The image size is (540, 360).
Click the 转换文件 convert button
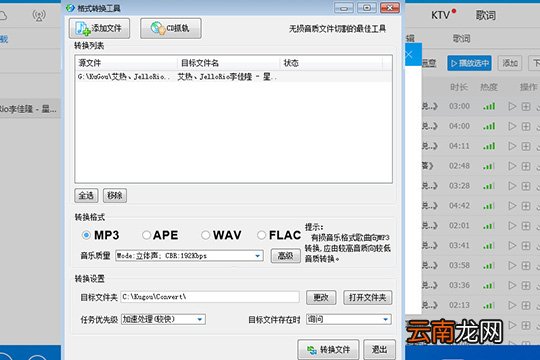click(x=329, y=350)
